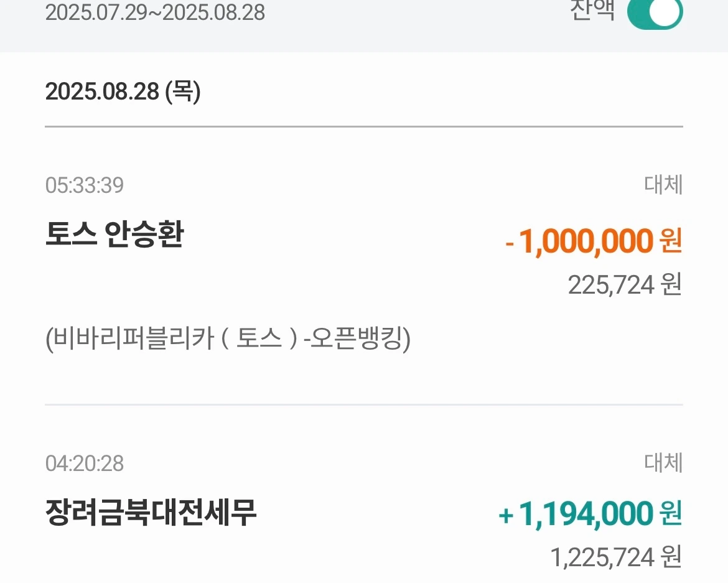Select the 2025.08.28 (목) date header
The height and width of the screenshot is (583, 728).
click(123, 91)
